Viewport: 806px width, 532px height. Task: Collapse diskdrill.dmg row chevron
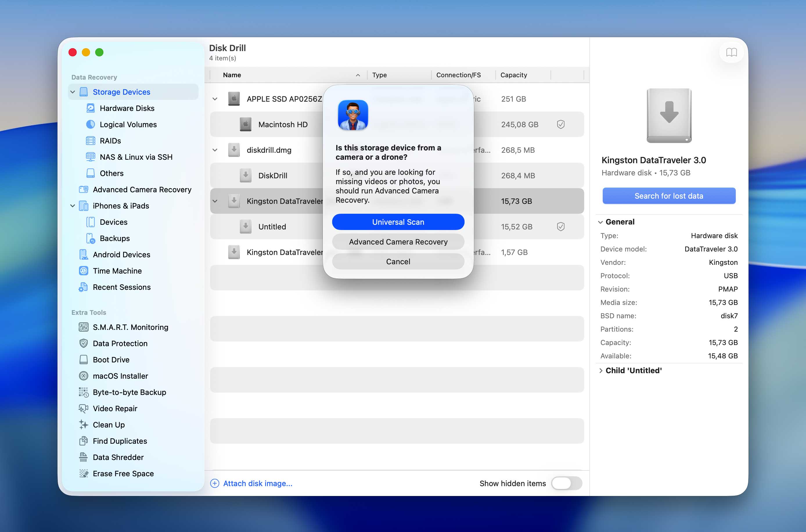215,150
